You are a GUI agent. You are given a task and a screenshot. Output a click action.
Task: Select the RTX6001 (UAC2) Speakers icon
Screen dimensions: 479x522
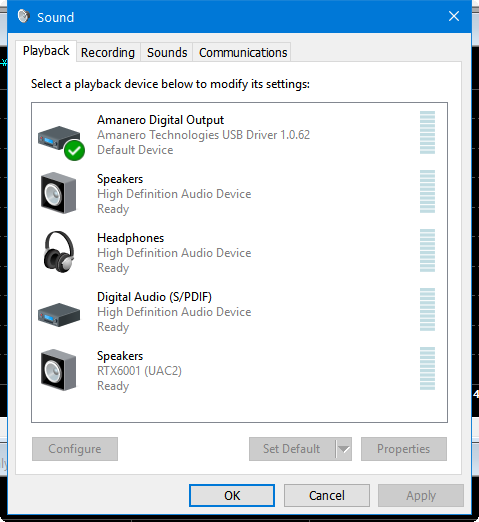(x=58, y=370)
